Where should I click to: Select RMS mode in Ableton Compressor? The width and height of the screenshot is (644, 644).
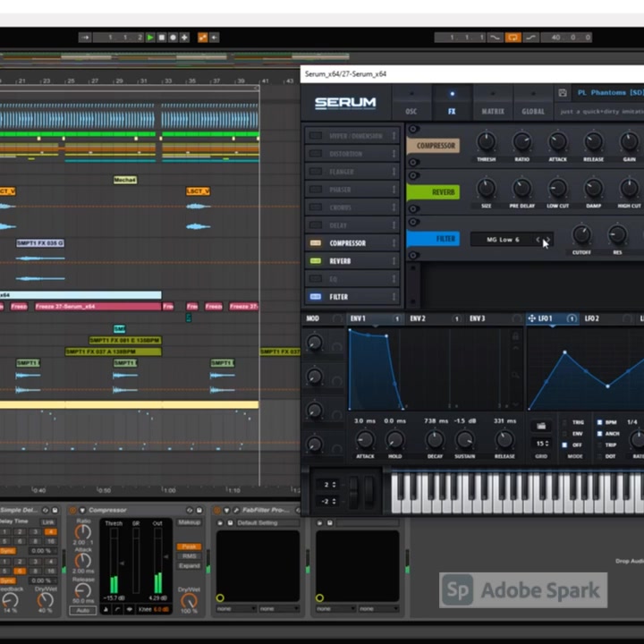coord(189,556)
